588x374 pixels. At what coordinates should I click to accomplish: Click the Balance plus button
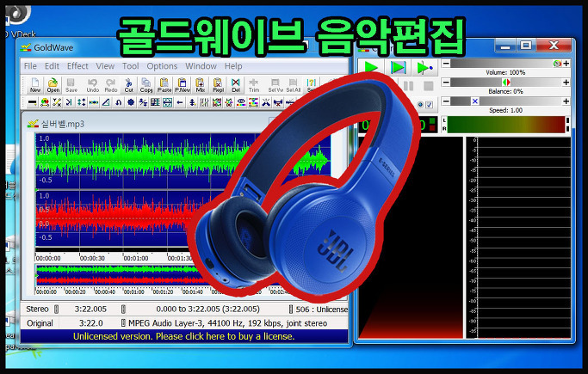(x=566, y=83)
